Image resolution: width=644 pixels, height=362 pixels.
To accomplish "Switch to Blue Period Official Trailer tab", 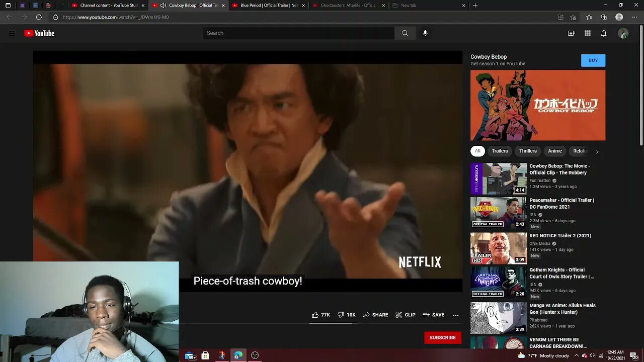I will 268,6.
